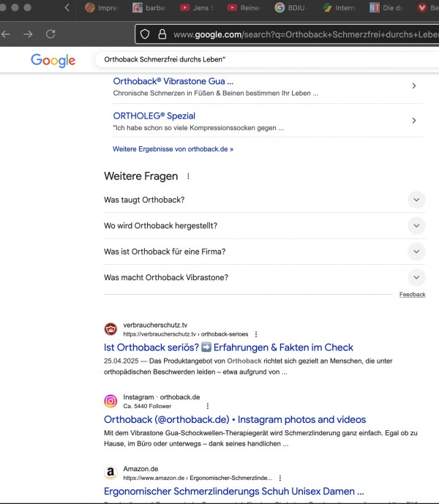Open Orthoback Instagram photos and videos result
The image size is (439, 504).
(x=235, y=419)
